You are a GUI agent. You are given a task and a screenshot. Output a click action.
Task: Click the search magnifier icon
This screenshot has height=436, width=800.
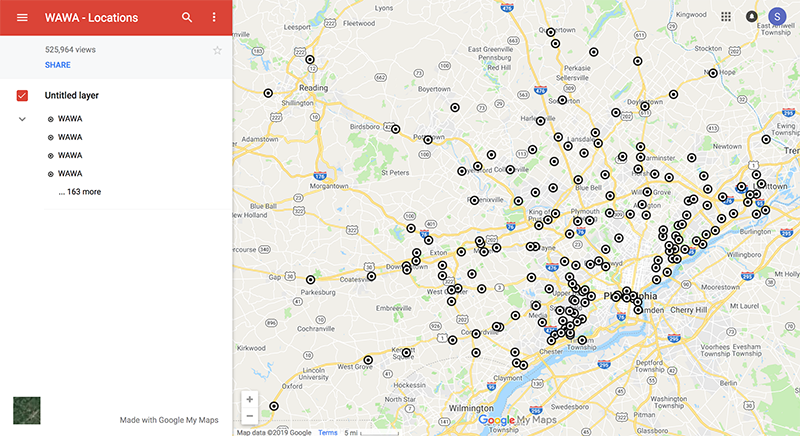(x=187, y=17)
